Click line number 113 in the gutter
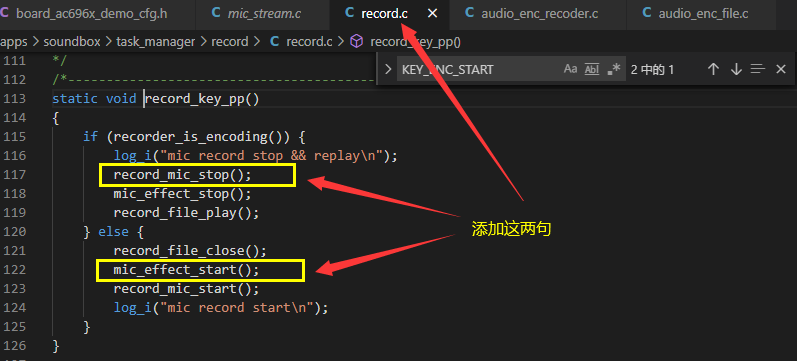 click(x=14, y=98)
